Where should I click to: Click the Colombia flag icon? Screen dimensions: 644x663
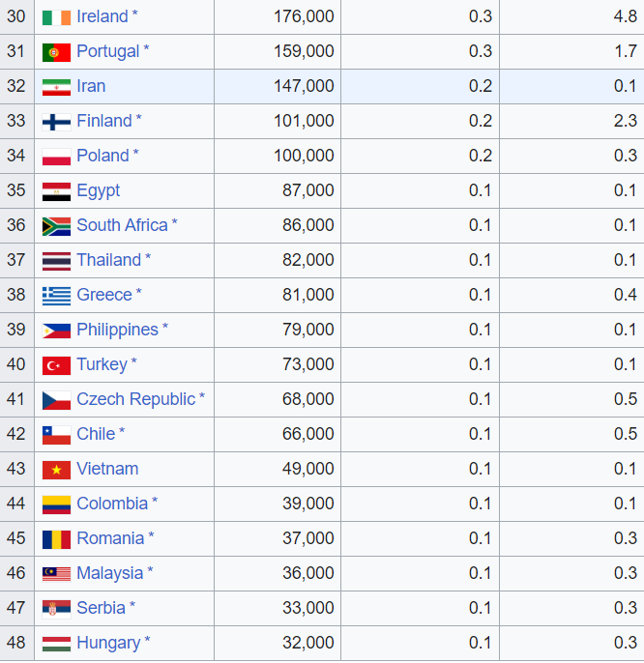click(x=56, y=504)
